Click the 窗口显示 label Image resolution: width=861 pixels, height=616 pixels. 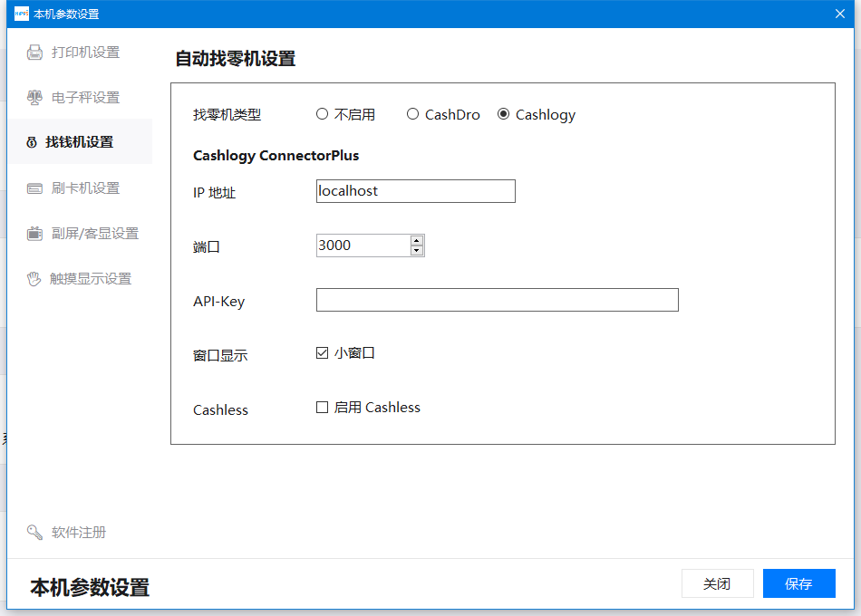[x=220, y=356]
